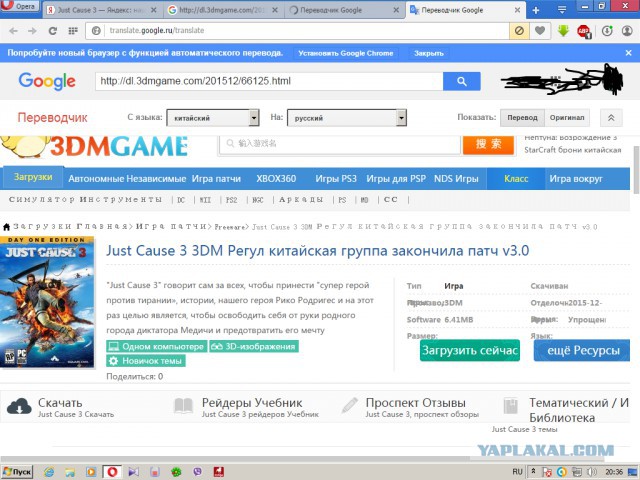Viewport: 640px width, 480px height.
Task: Close the active Переводчик Google tab
Action: click(517, 10)
